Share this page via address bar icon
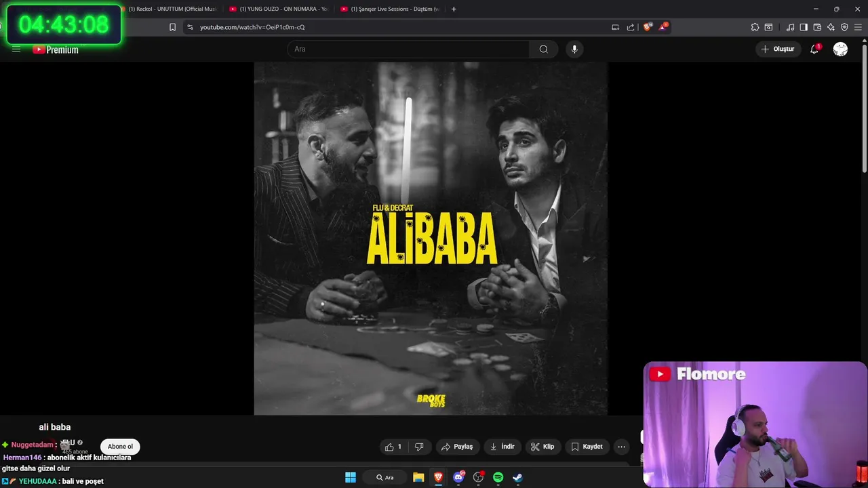 click(x=631, y=27)
